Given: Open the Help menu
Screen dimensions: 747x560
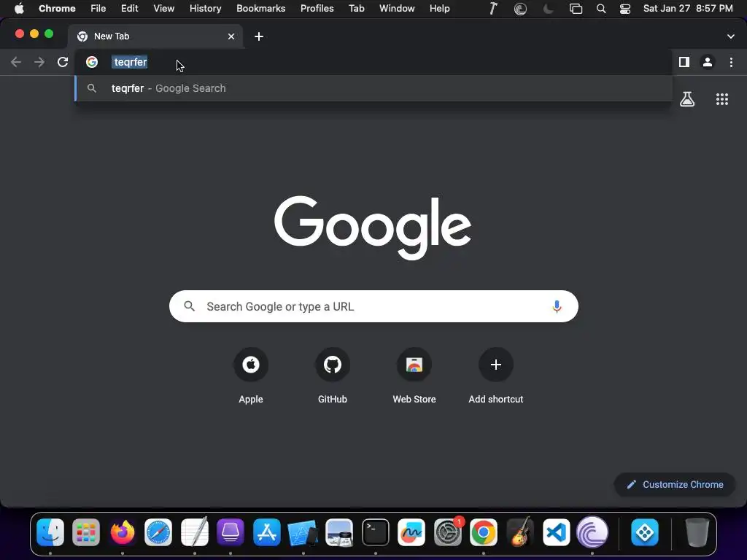Looking at the screenshot, I should click(x=439, y=9).
